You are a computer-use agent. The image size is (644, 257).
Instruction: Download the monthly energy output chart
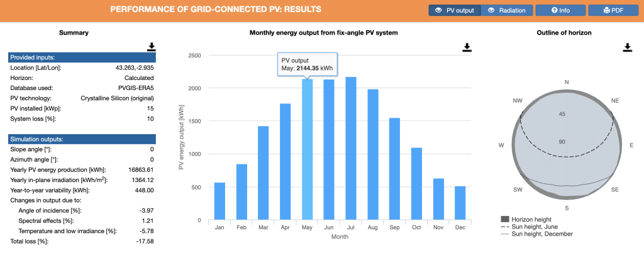467,47
